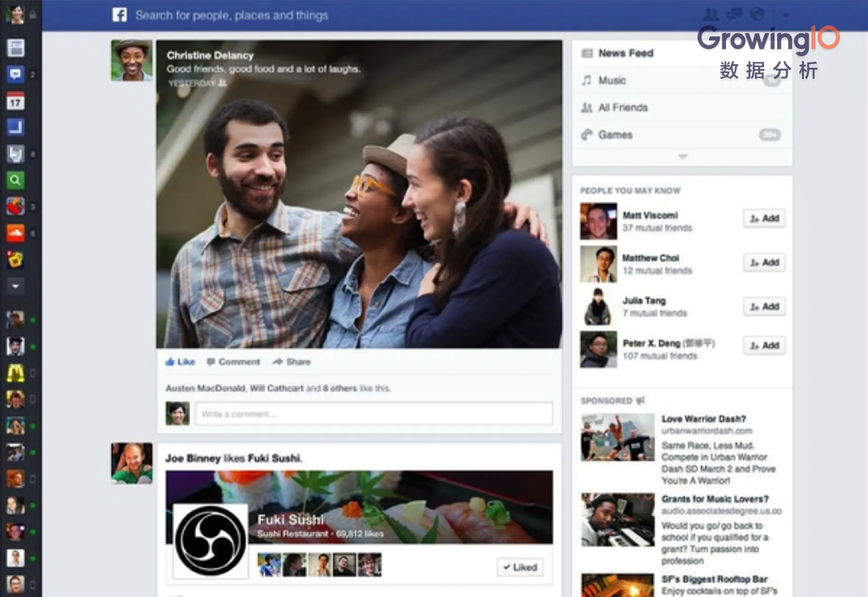Open the calendar events icon showing 17
This screenshot has height=597, width=868.
click(x=15, y=101)
